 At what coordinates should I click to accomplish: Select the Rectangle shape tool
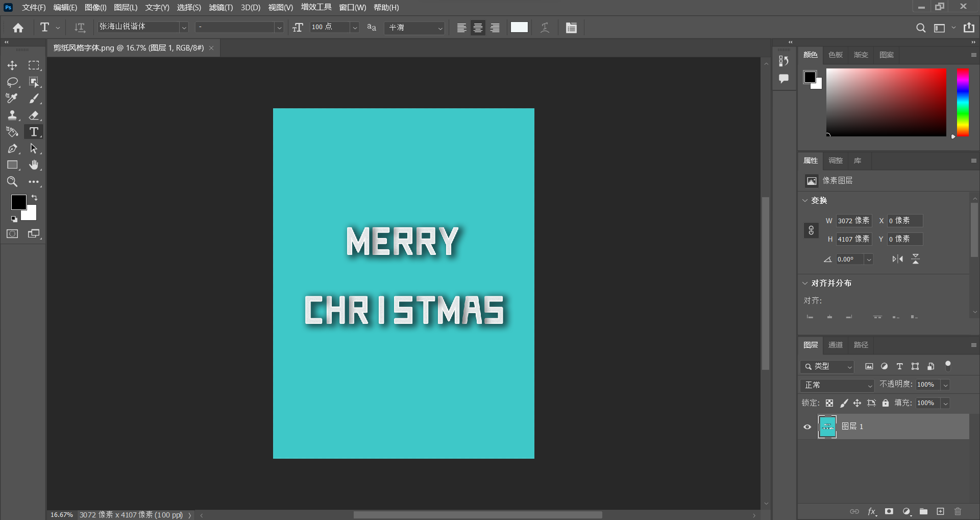(12, 165)
